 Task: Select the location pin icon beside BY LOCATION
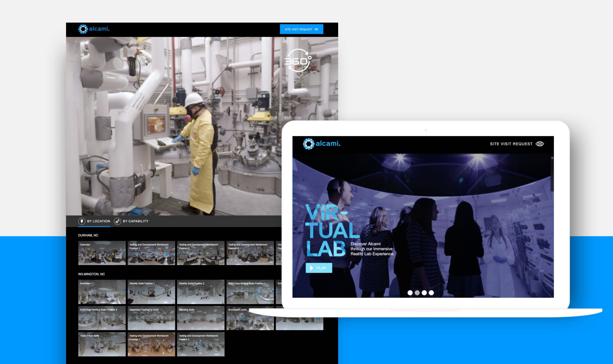[82, 221]
